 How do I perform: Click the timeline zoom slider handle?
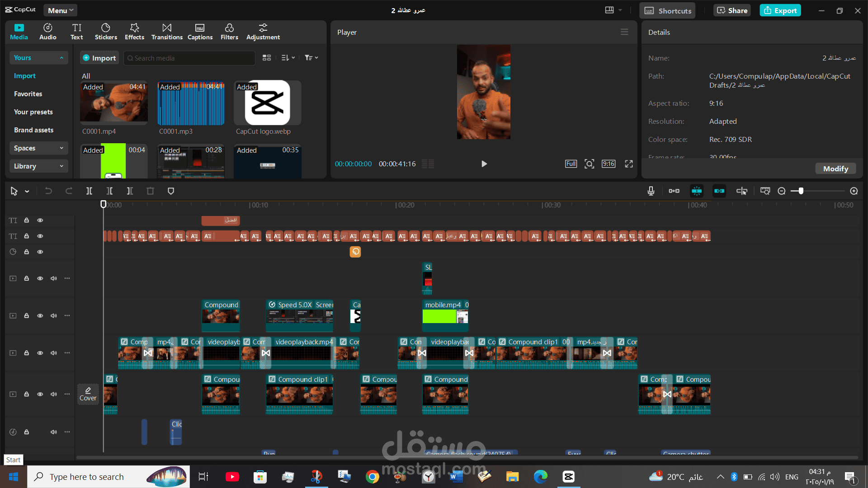pyautogui.click(x=801, y=191)
